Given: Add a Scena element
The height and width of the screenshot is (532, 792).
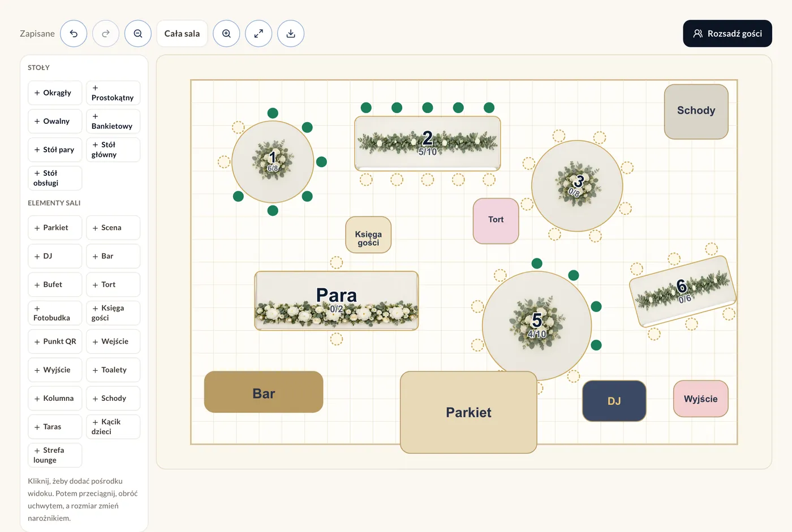Looking at the screenshot, I should (x=113, y=228).
